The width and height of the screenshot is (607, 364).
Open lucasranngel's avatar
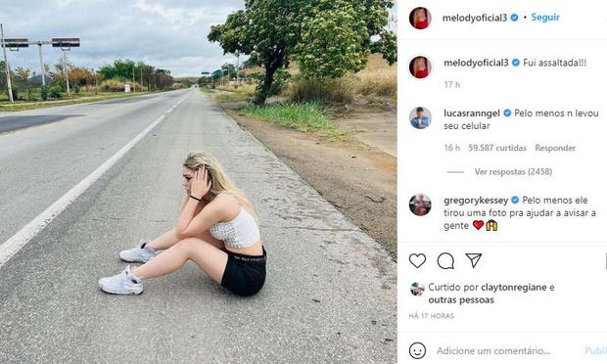[x=420, y=117]
